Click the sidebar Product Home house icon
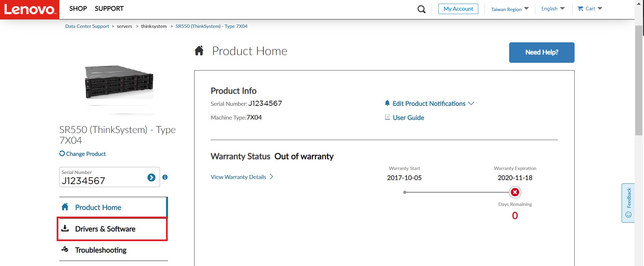644x266 pixels. 65,207
